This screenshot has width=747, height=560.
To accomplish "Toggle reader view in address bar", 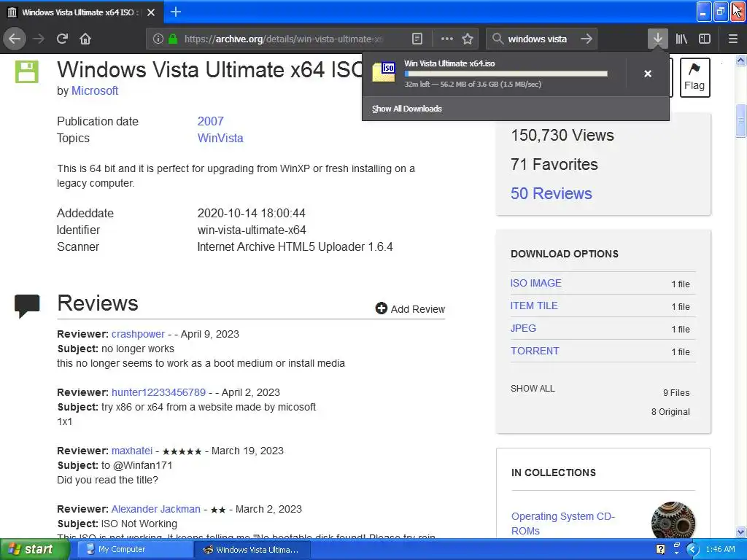I will click(417, 39).
